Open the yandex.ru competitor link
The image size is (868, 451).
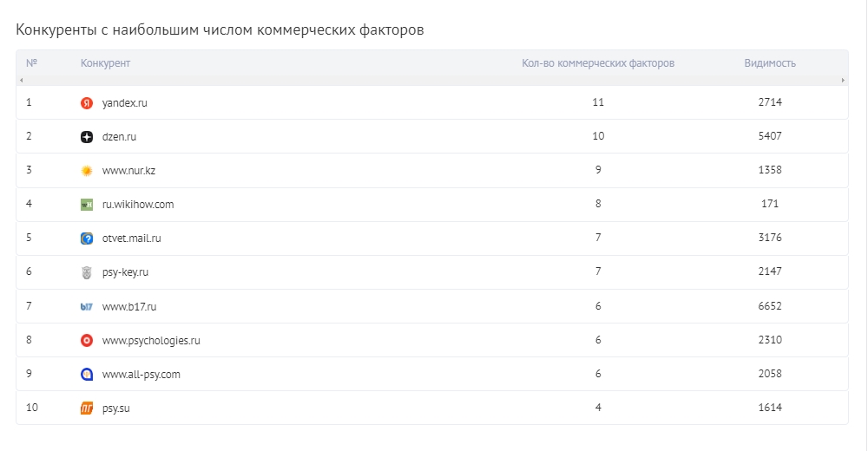coord(124,103)
